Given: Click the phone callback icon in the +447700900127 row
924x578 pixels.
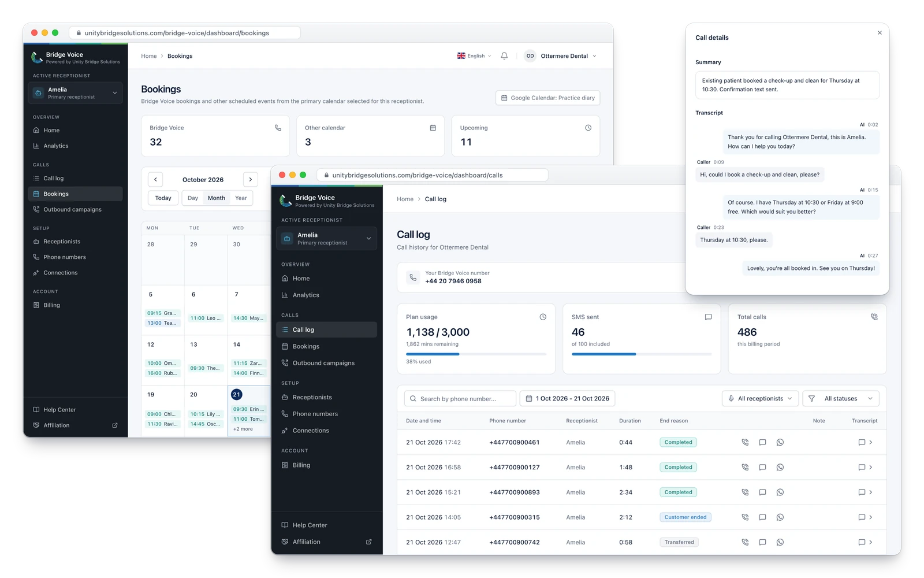Looking at the screenshot, I should pos(745,467).
